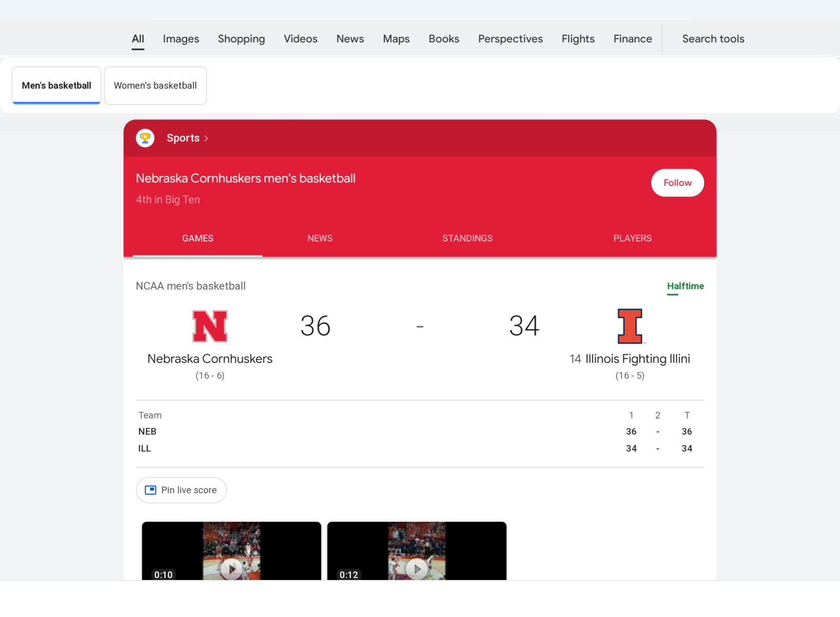Click the Pin live score button
The height and width of the screenshot is (617, 840).
tap(181, 490)
